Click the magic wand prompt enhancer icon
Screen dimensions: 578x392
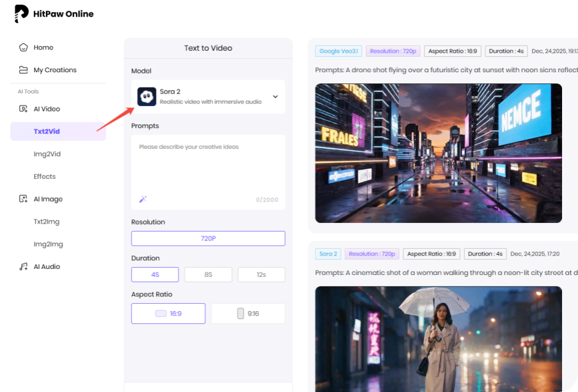click(x=143, y=199)
